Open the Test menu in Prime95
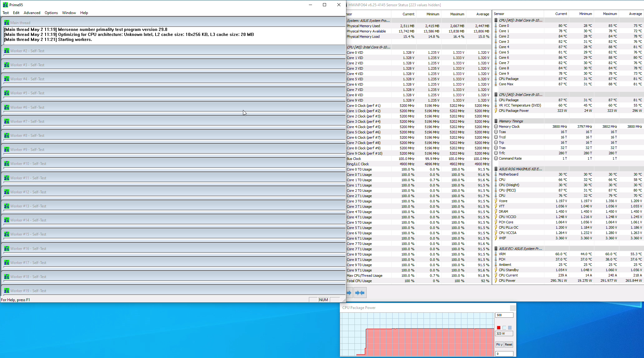Image resolution: width=644 pixels, height=358 pixels. [x=6, y=13]
